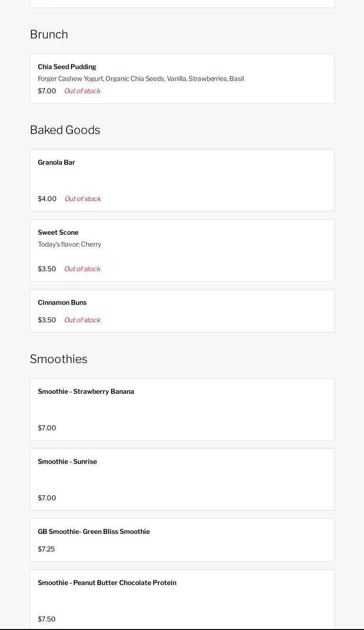Select the Granola Bar menu item
This screenshot has height=630, width=364.
pos(56,162)
